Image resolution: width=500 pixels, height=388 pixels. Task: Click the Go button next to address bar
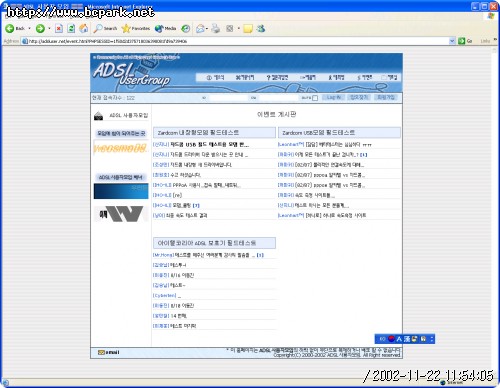465,41
